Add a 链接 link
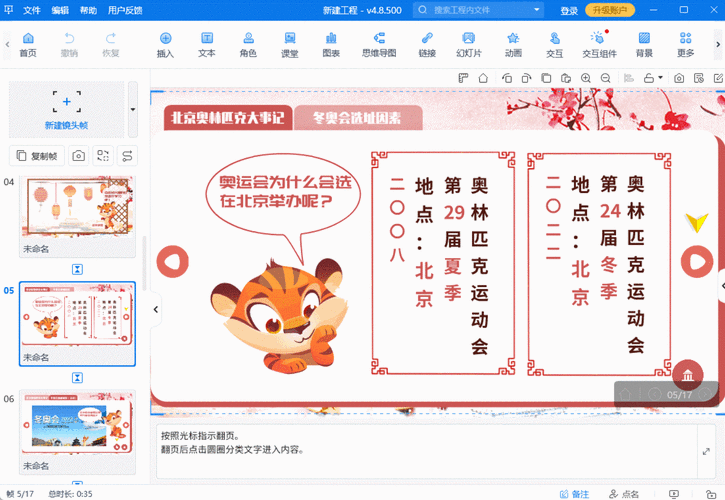Screen dimensions: 725x500 [x=427, y=45]
